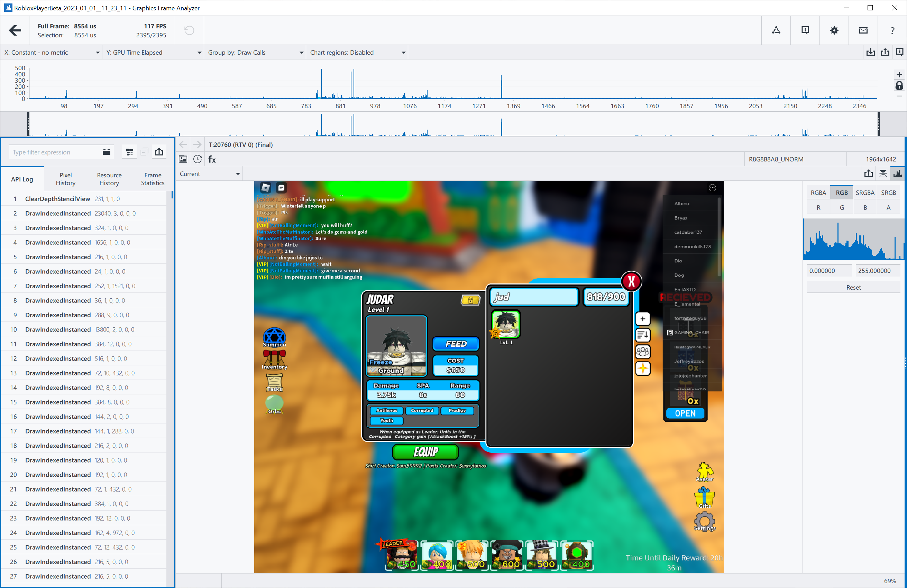Open the Current render target dropdown
Screen dimensions: 907x588
click(x=210, y=174)
